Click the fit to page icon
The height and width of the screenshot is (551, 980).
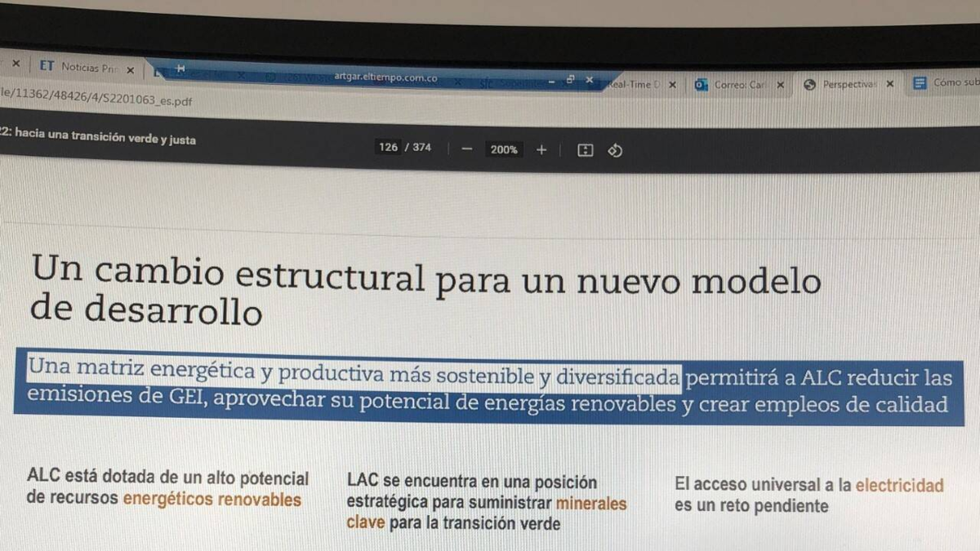coord(585,150)
